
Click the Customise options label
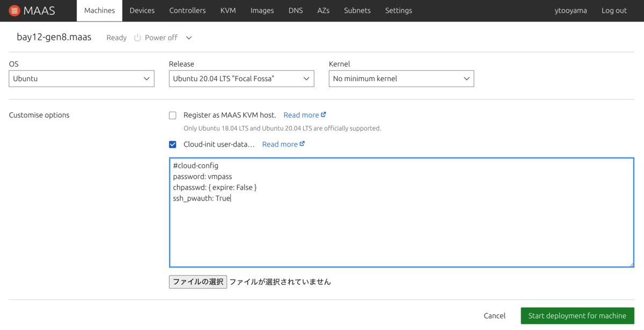coord(39,115)
